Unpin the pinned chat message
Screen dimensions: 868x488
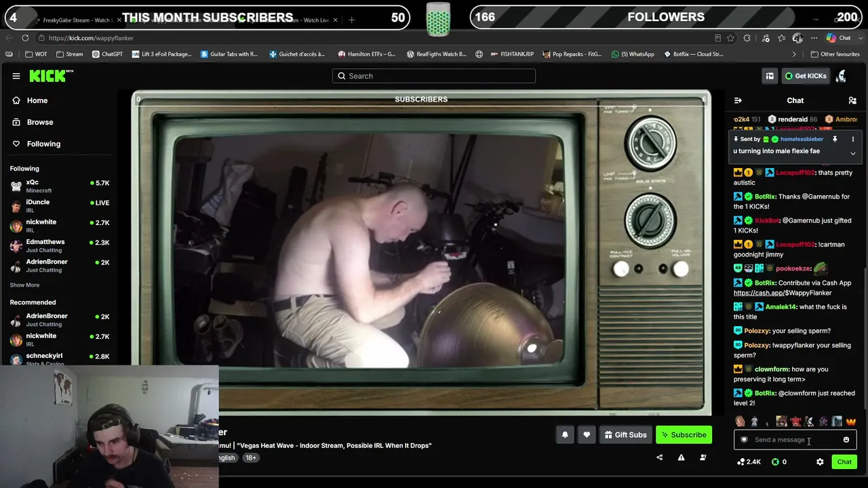click(x=835, y=139)
